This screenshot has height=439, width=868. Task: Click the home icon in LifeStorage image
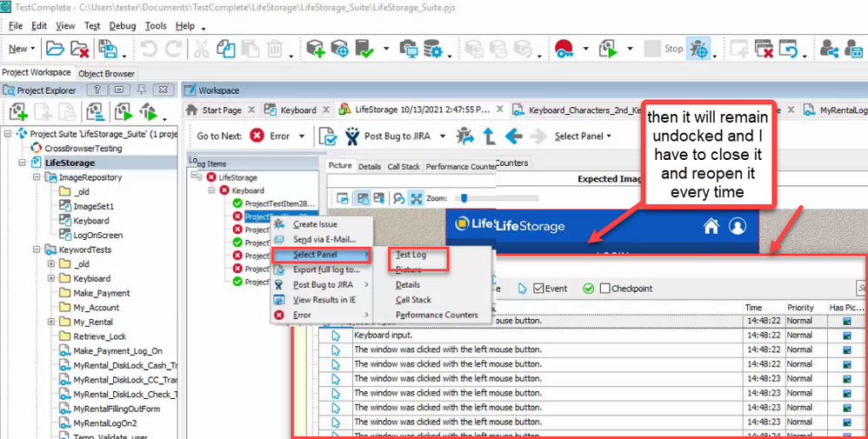(x=711, y=226)
